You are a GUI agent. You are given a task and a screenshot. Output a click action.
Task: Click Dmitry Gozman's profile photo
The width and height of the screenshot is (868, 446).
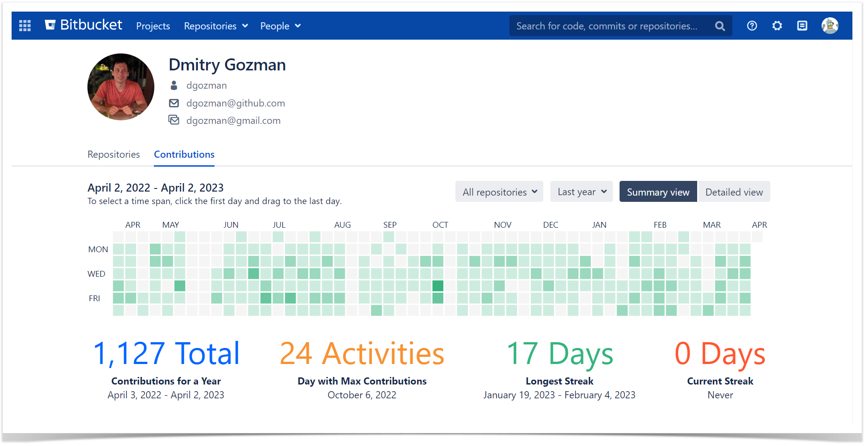(x=121, y=87)
